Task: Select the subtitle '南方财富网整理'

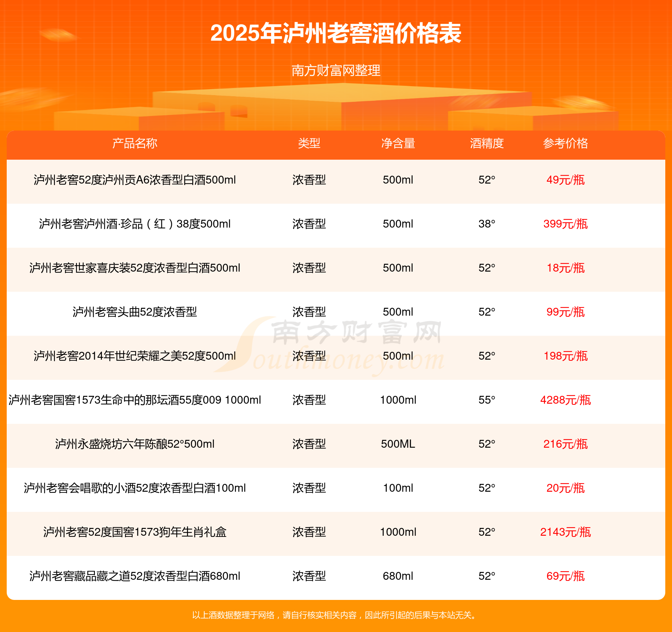Action: (336, 71)
